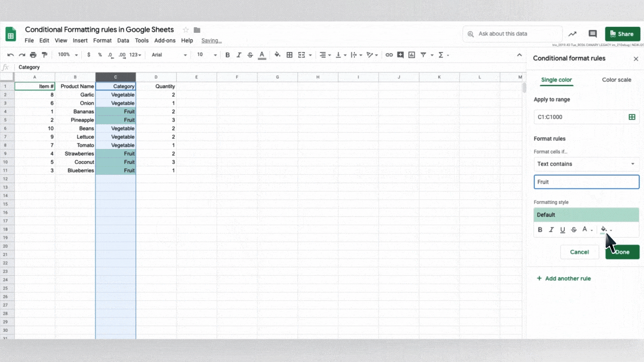Click the Insert comment icon in toolbar

point(400,55)
